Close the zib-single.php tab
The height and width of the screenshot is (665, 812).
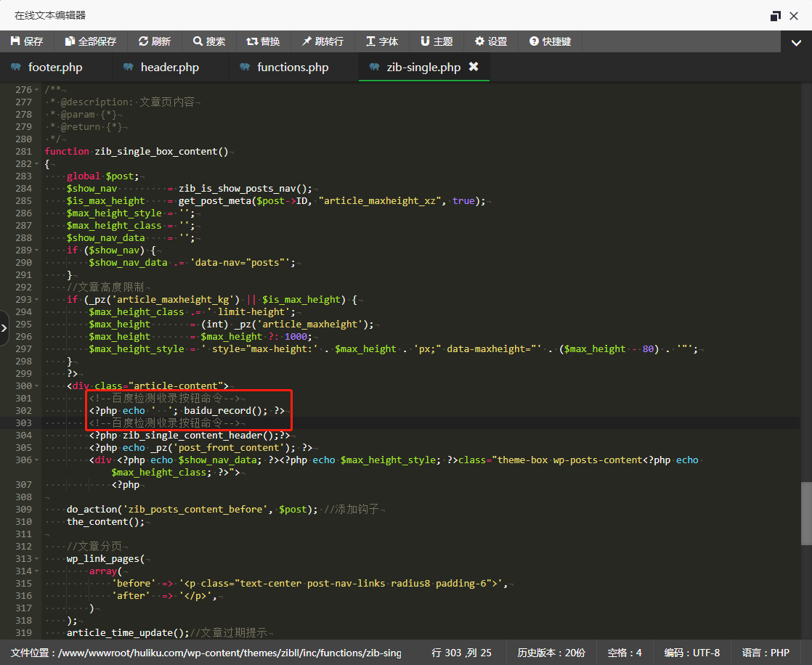click(474, 67)
